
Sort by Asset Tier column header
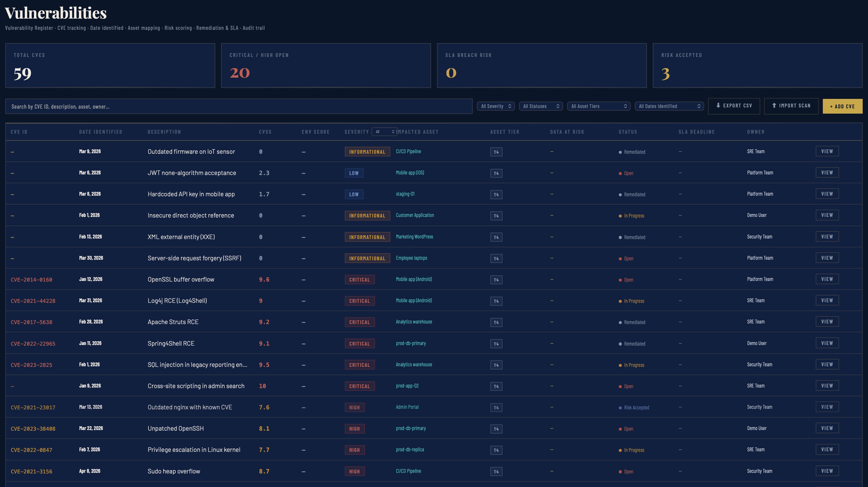pyautogui.click(x=505, y=132)
